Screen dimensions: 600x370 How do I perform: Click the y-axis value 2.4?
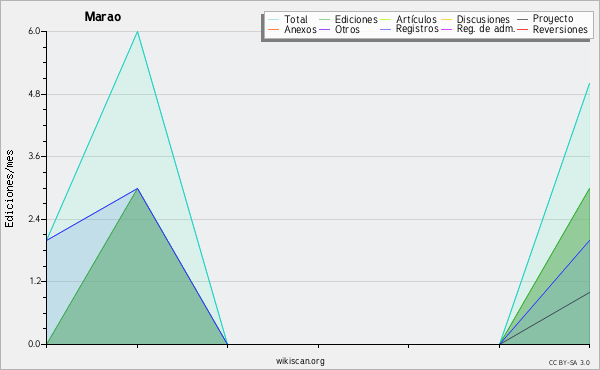tap(34, 219)
